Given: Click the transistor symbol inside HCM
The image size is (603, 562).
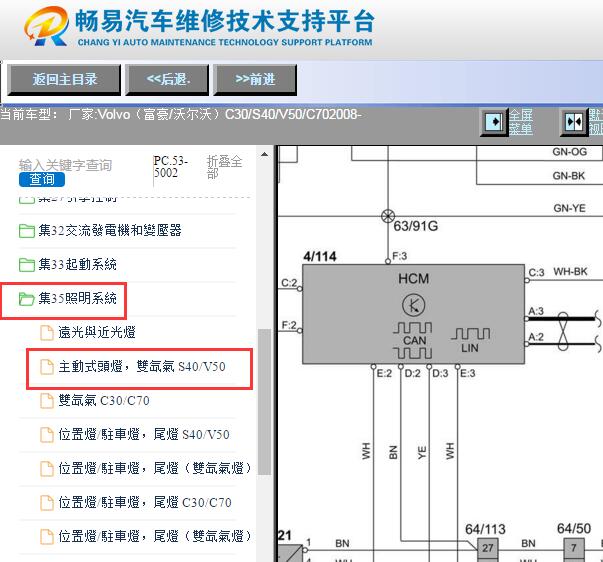Looking at the screenshot, I should pos(413,305).
